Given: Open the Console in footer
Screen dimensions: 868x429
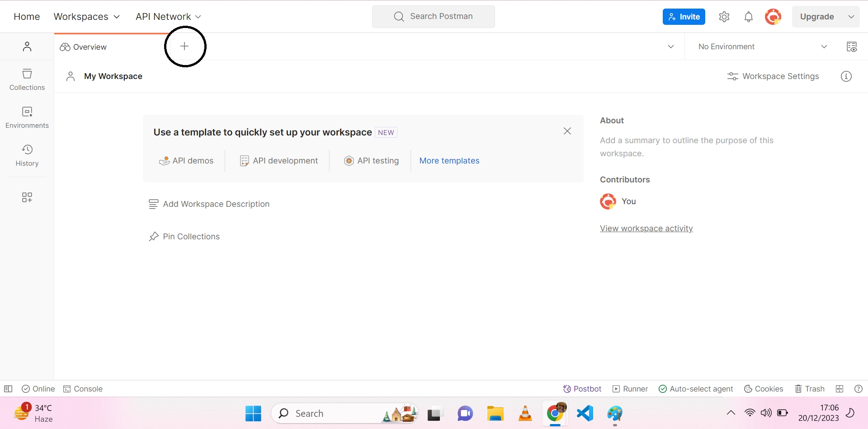Looking at the screenshot, I should click(83, 389).
